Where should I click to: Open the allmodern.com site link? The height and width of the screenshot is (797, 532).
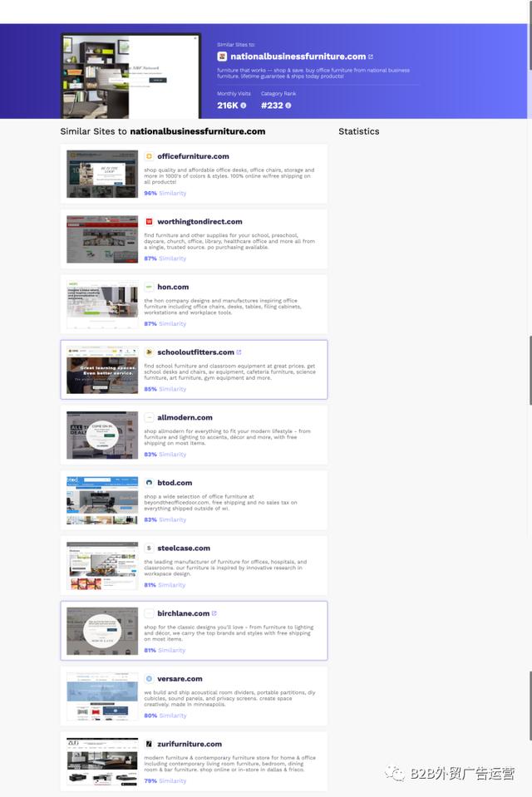click(x=185, y=417)
